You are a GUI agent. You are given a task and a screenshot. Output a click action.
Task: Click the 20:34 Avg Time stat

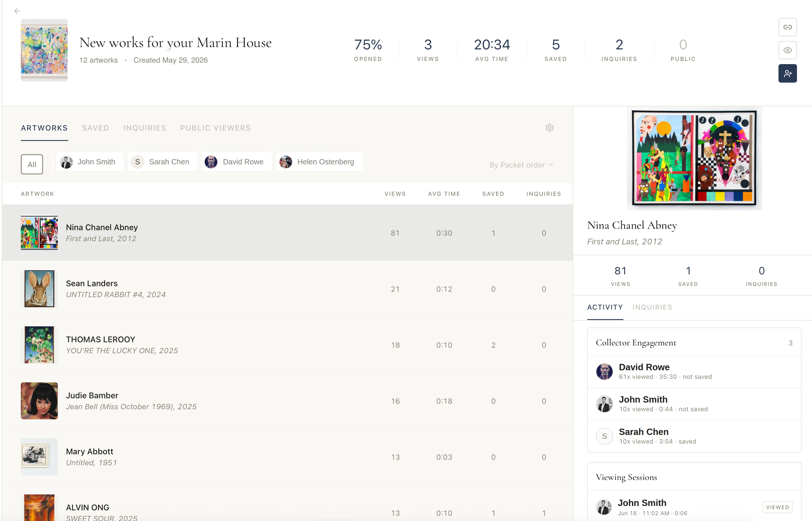(492, 50)
